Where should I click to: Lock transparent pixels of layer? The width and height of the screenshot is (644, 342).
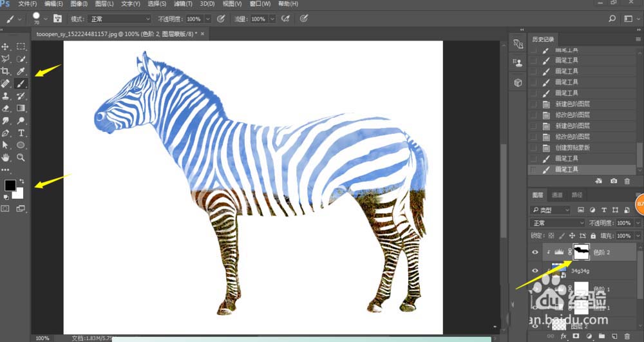tap(551, 236)
